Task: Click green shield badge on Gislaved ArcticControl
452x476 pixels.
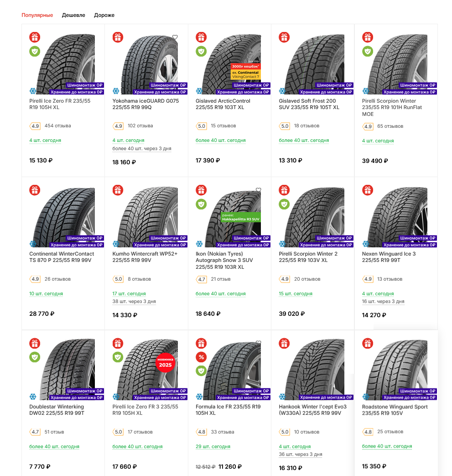Action: coord(201,51)
